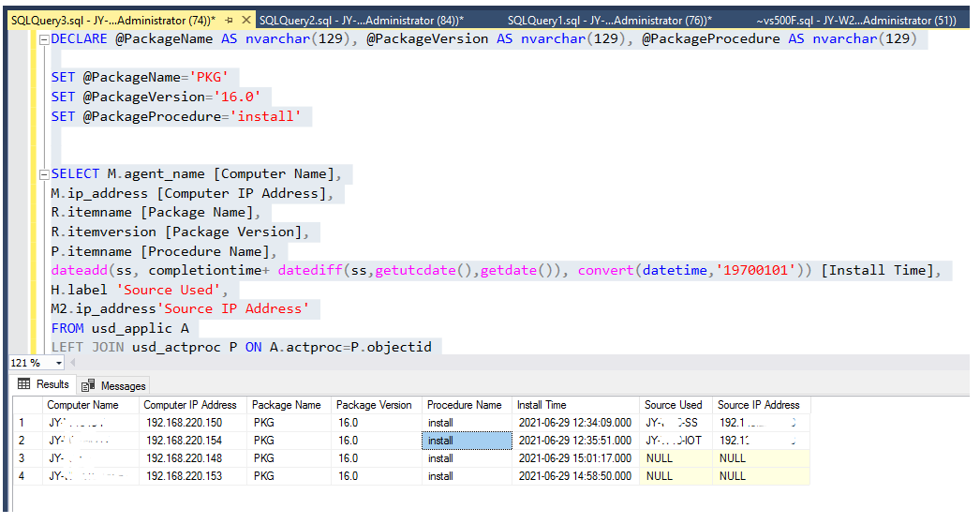Click the Source IP Address column header

759,405
